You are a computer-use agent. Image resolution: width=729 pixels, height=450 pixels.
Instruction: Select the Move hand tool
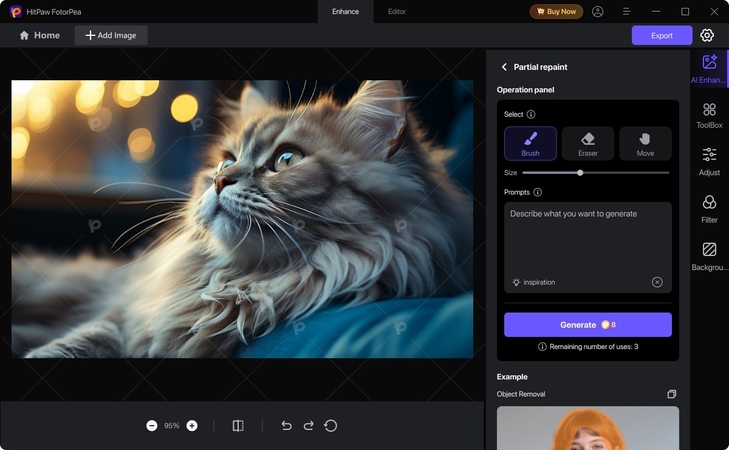click(645, 144)
